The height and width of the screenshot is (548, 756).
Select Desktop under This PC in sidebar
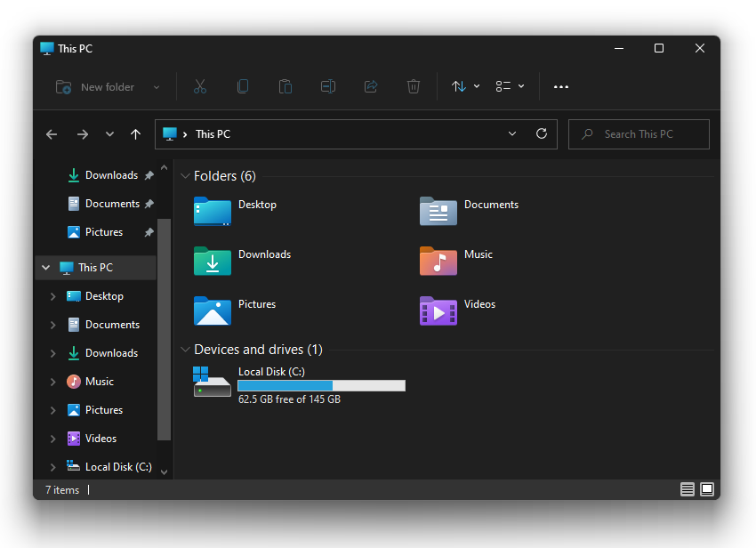(x=95, y=296)
